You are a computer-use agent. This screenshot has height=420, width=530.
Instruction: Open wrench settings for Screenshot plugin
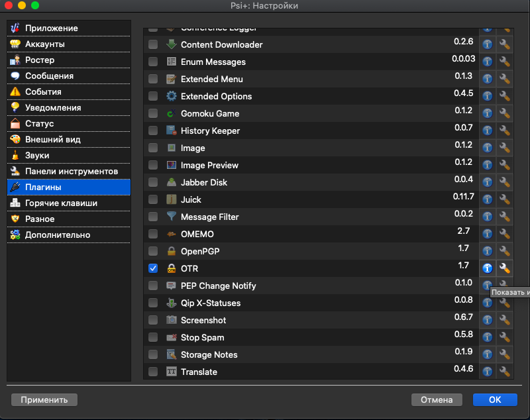(504, 320)
